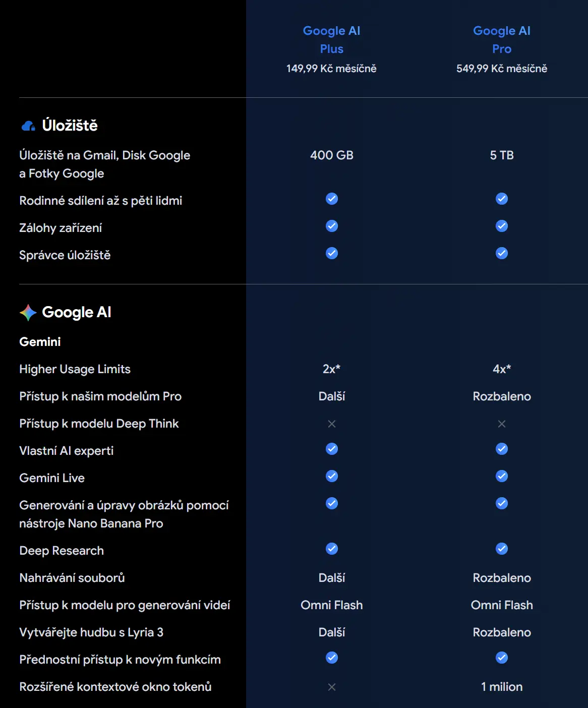Click Pro checkmark for Přednostní přístup
Image resolution: width=588 pixels, height=708 pixels.
point(502,658)
